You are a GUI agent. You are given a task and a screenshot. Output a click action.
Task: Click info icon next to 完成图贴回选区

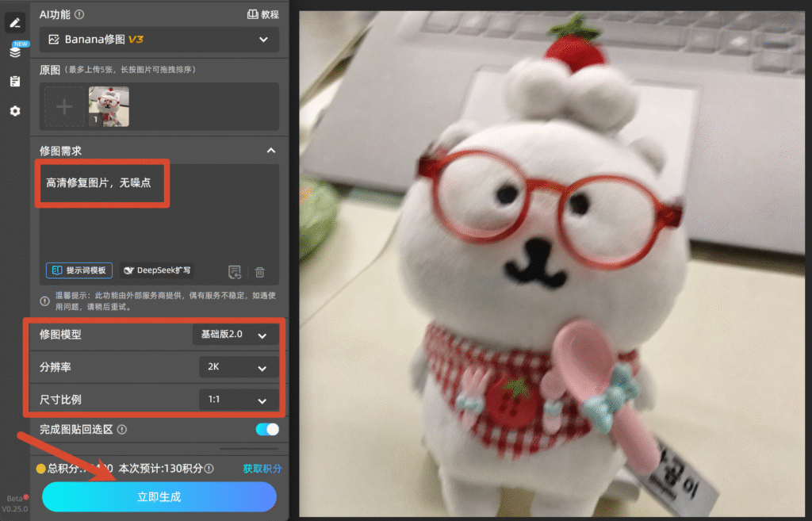[x=122, y=429]
